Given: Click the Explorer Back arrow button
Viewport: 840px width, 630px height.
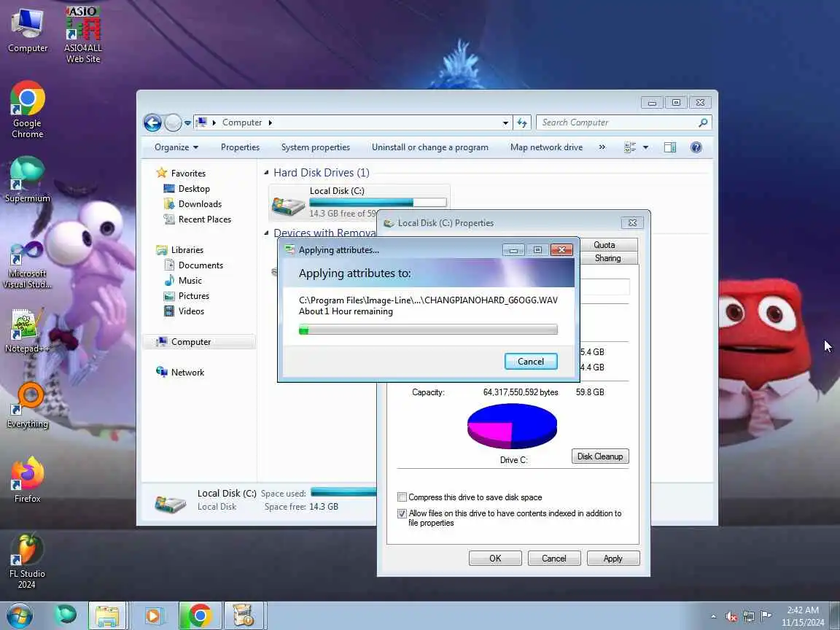Looking at the screenshot, I should click(x=152, y=122).
